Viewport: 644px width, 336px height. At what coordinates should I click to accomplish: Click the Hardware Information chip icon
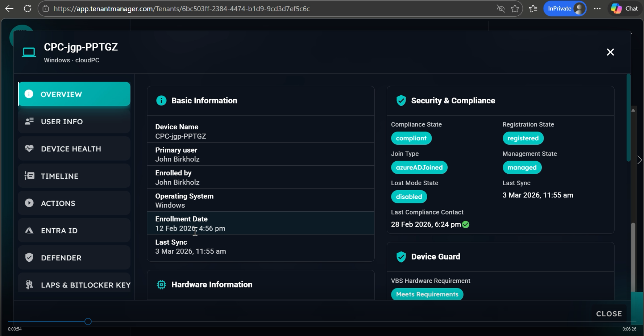click(161, 285)
